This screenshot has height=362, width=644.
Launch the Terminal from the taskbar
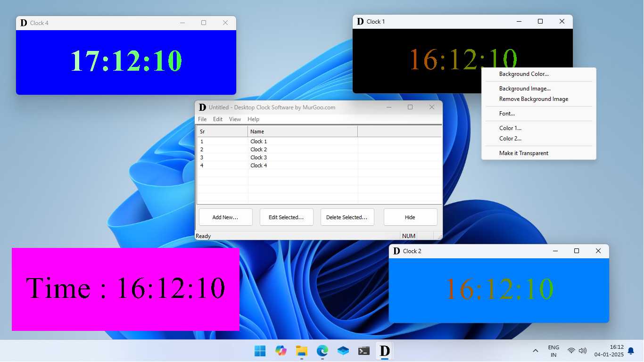[363, 351]
